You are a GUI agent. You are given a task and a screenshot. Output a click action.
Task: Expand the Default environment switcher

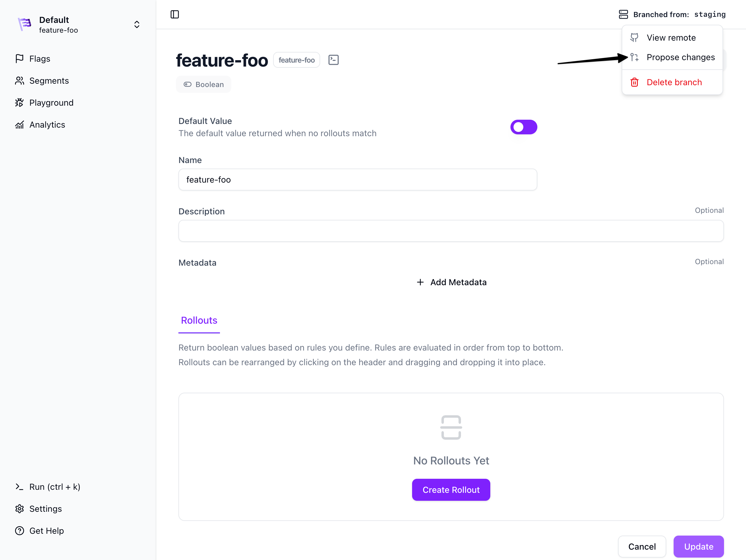(x=137, y=25)
